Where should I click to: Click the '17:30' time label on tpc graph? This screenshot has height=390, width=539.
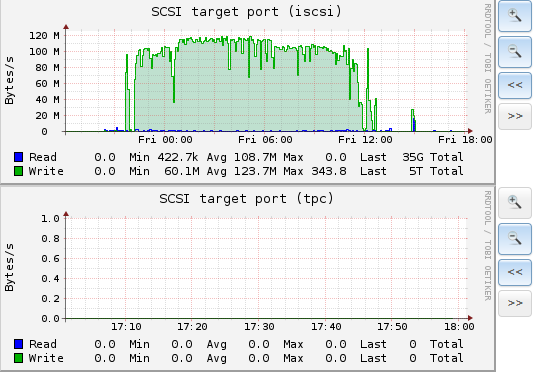[x=259, y=326]
